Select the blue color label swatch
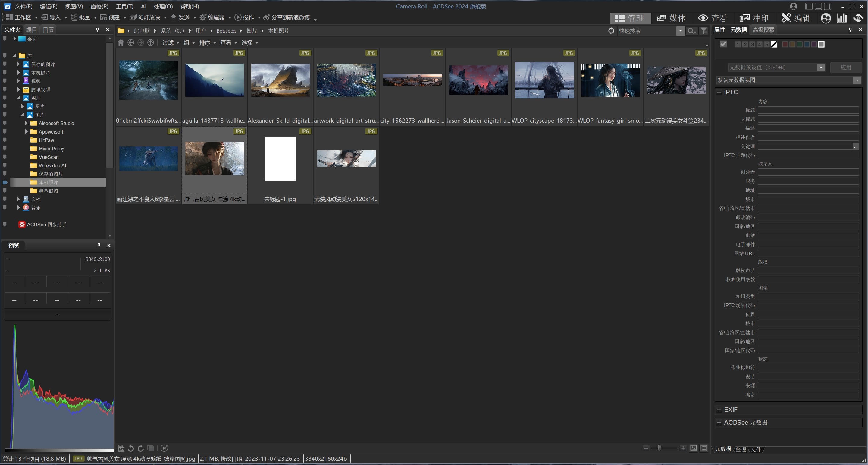868x465 pixels. 807,45
